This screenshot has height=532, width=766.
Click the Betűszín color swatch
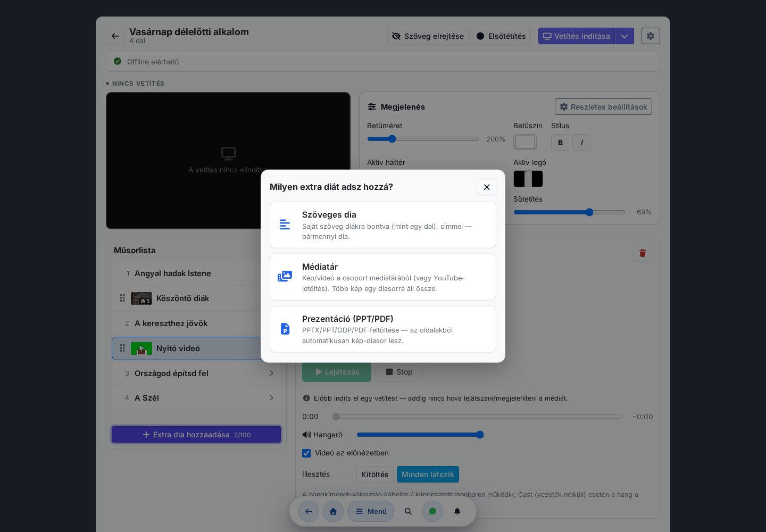pyautogui.click(x=525, y=142)
